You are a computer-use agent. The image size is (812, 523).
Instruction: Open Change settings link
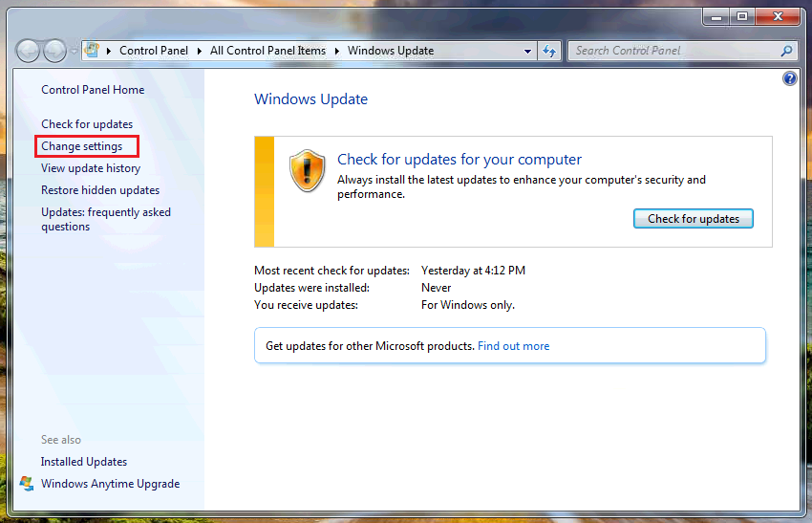tap(82, 146)
